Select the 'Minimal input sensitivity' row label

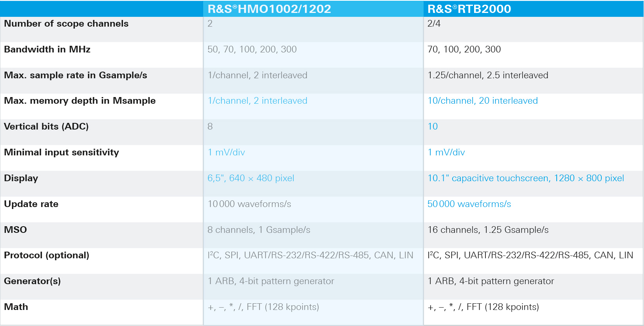click(x=61, y=153)
